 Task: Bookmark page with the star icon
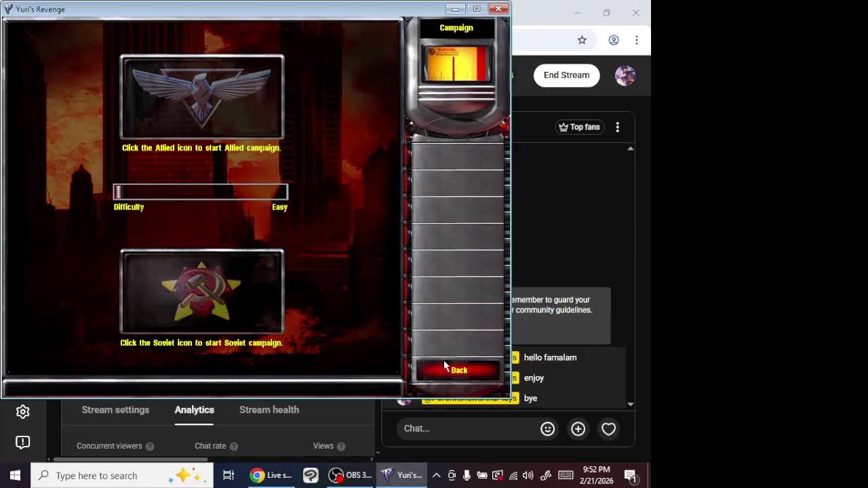(x=582, y=40)
